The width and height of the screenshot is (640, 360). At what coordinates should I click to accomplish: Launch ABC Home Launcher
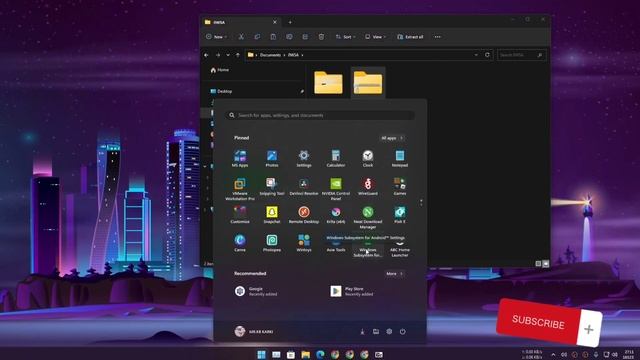click(400, 249)
